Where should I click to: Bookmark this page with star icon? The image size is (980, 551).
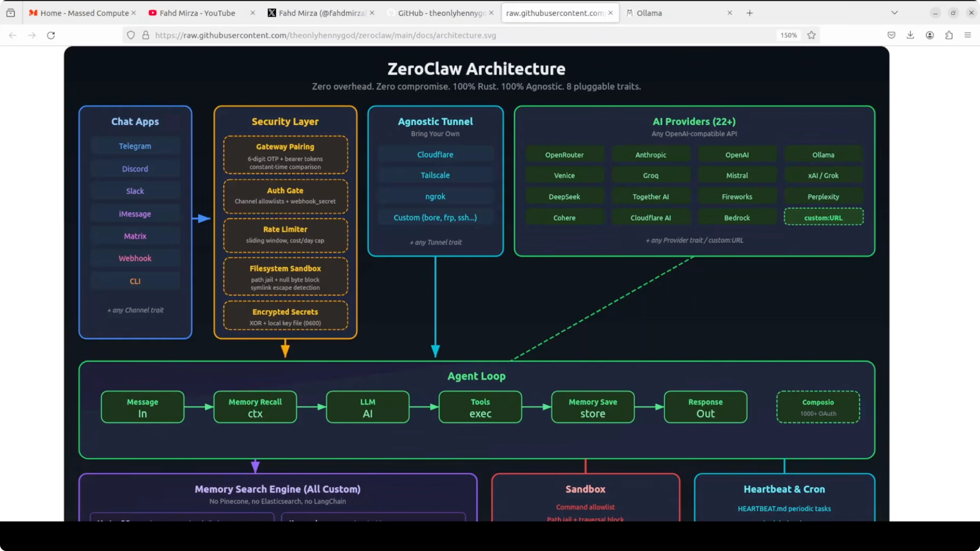point(811,35)
